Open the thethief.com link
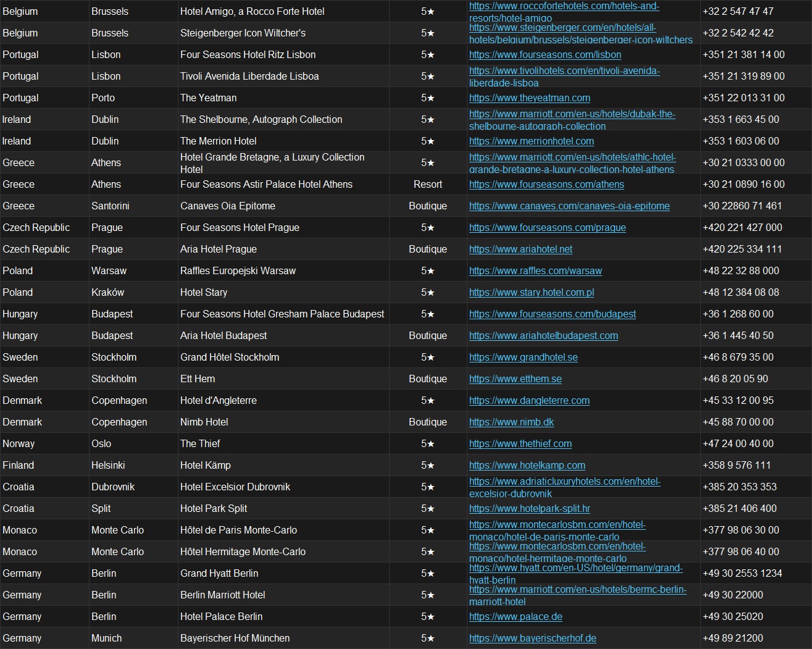Screen dimensions: 812x649 tap(521, 443)
